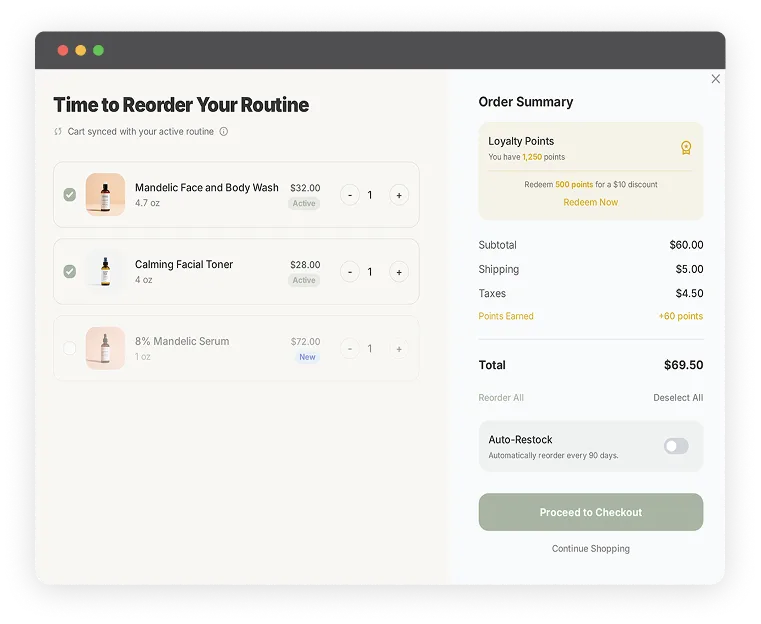
Task: Click the sync icon before cart synced text
Action: (x=58, y=132)
